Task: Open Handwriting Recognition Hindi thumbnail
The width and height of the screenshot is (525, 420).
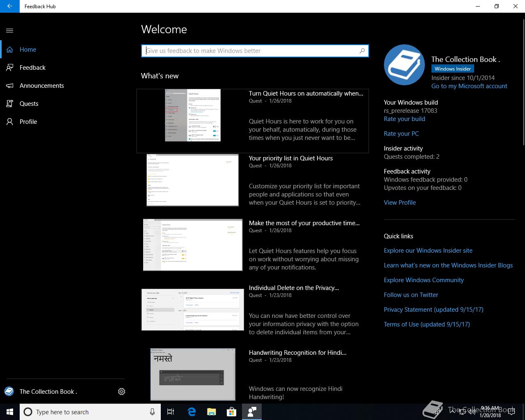Action: [193, 374]
